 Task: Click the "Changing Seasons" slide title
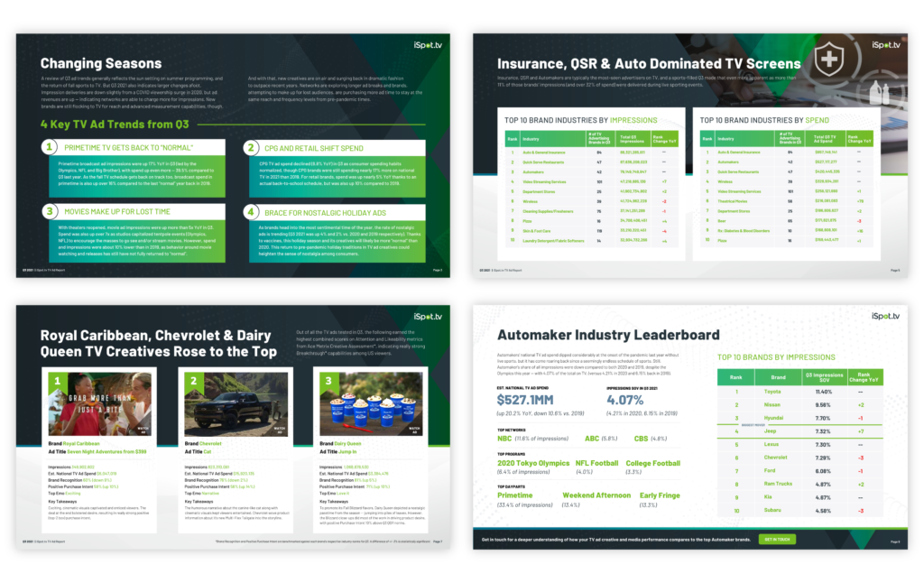coord(101,63)
